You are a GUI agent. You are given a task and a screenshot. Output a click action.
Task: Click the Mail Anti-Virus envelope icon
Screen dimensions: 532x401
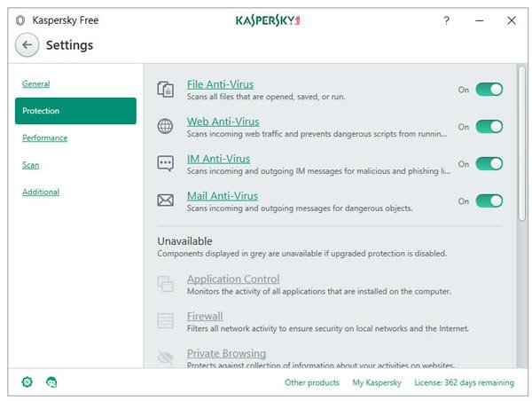click(165, 200)
